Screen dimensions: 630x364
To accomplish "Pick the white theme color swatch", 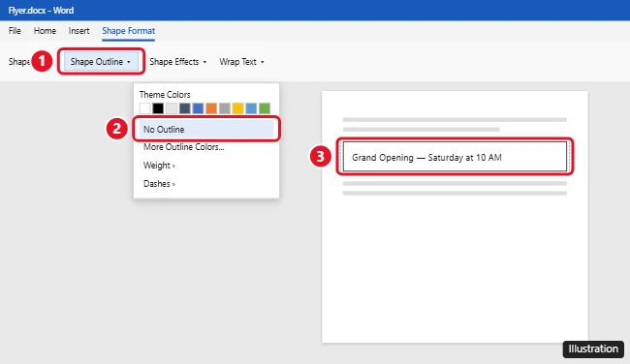I will coord(144,108).
